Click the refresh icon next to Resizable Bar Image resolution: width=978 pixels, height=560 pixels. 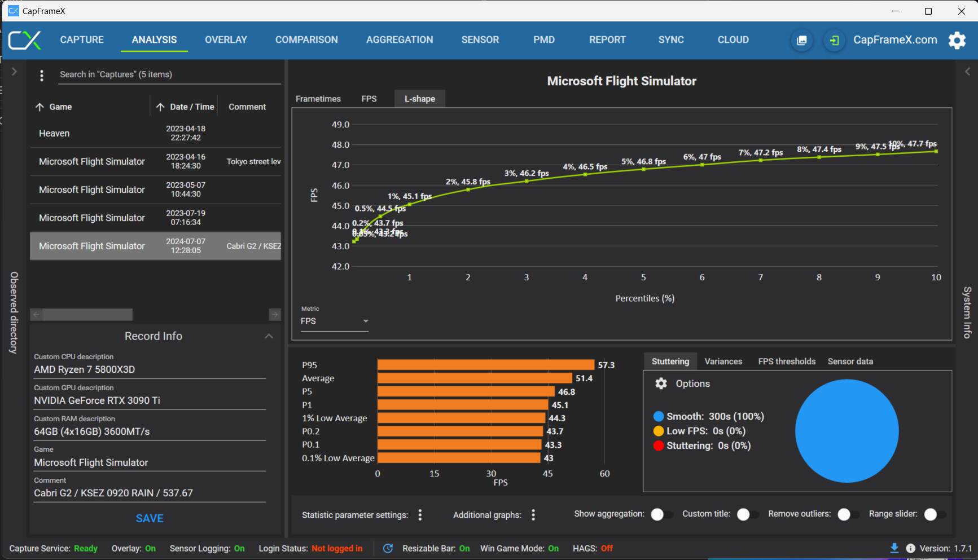(388, 548)
